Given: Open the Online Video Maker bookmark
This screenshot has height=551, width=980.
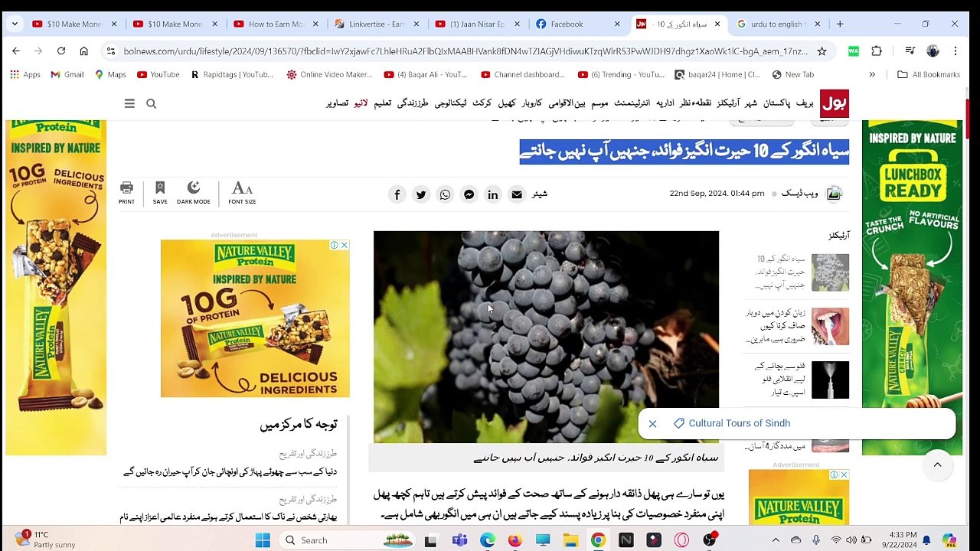Looking at the screenshot, I should point(329,75).
